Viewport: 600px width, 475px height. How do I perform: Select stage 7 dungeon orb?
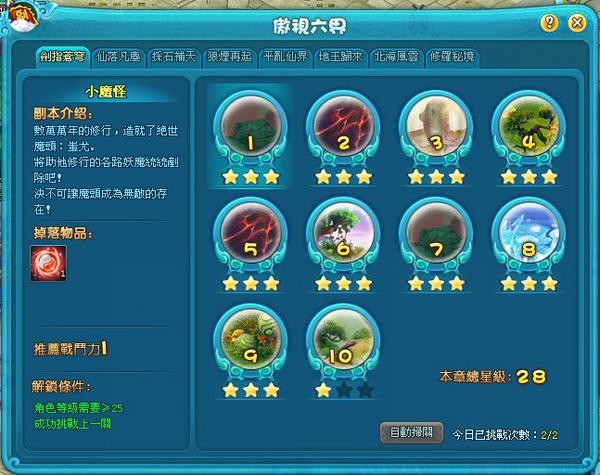click(436, 233)
